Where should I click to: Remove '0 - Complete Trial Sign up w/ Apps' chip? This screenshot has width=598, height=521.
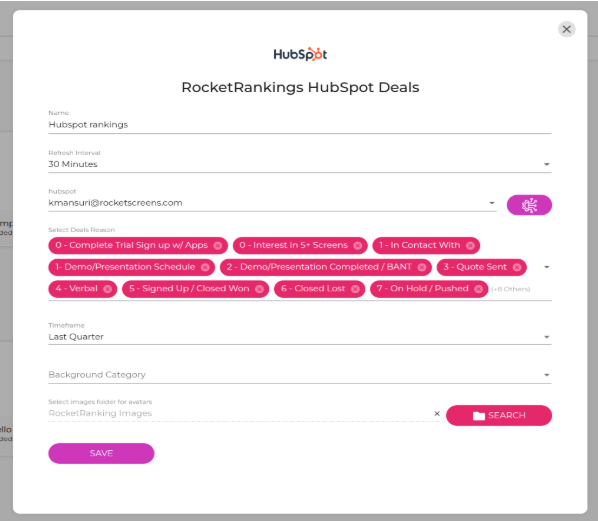pyautogui.click(x=218, y=246)
